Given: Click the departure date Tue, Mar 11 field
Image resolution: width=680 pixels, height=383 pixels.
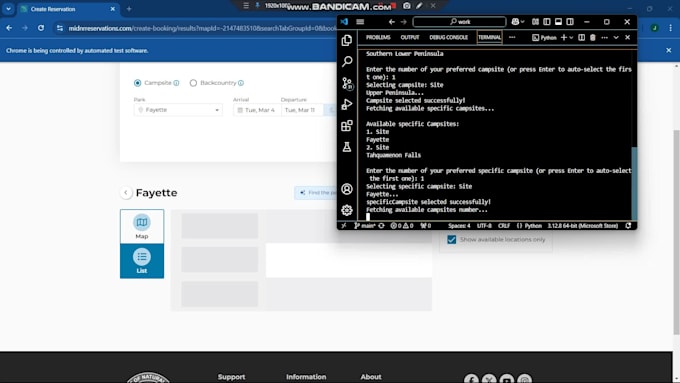Looking at the screenshot, I should (x=302, y=110).
